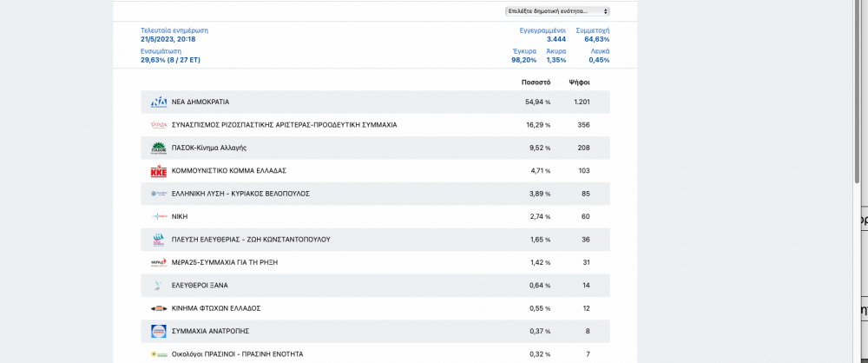This screenshot has height=363, width=868.
Task: Click the NIKI party logo
Action: [159, 217]
